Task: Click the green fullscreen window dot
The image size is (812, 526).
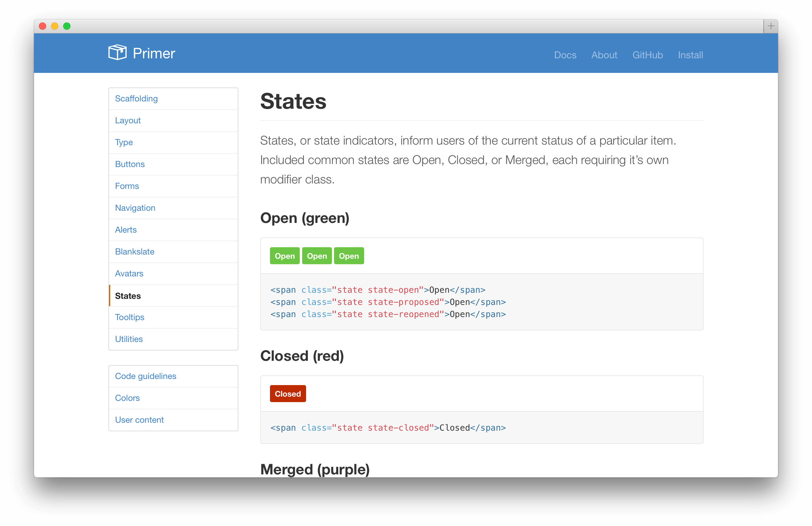Action: coord(67,26)
